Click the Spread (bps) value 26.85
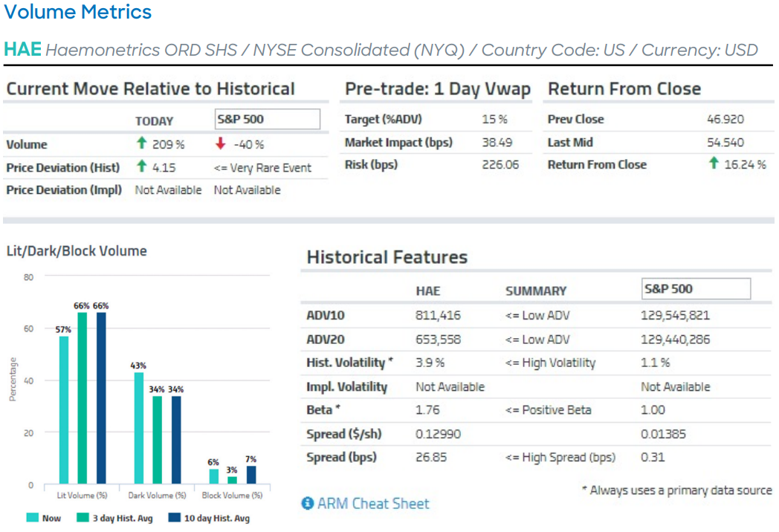The width and height of the screenshot is (779, 532). [431, 457]
